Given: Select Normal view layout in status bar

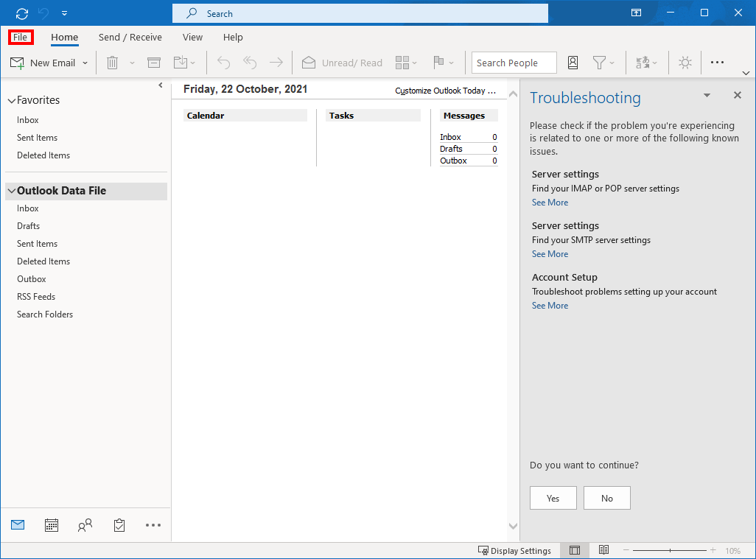Looking at the screenshot, I should 575,550.
